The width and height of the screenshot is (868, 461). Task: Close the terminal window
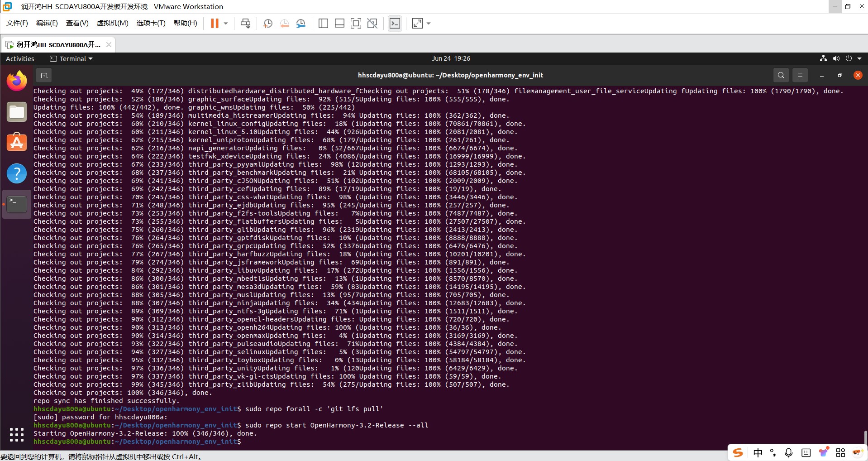coord(858,75)
